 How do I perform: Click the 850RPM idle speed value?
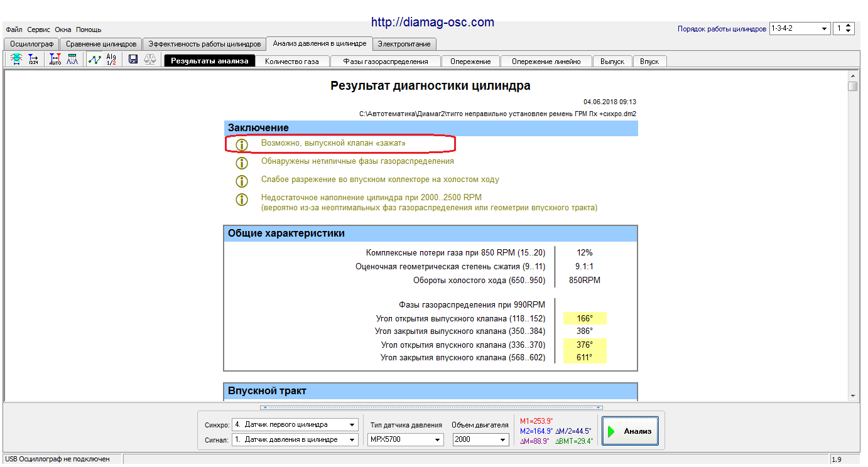click(x=585, y=281)
